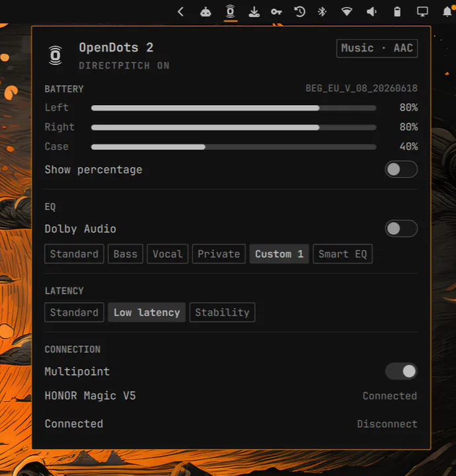Click the key icon in the top bar

[276, 12]
